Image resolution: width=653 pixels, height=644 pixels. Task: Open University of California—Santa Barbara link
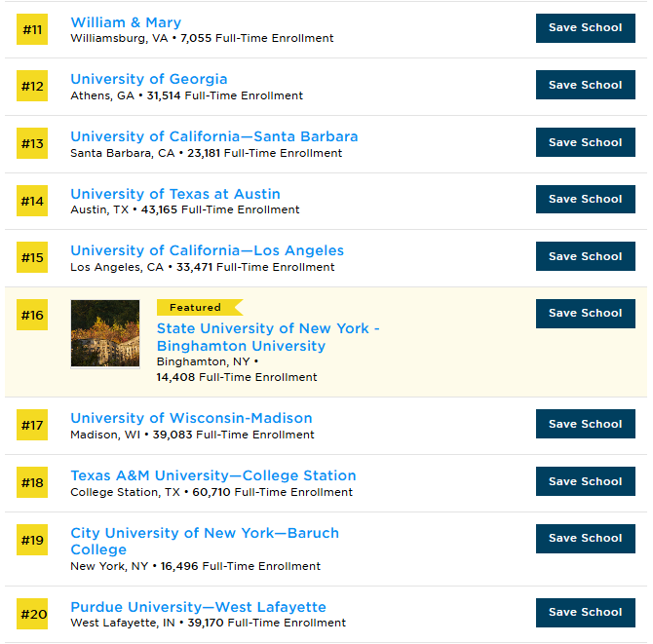pyautogui.click(x=214, y=136)
